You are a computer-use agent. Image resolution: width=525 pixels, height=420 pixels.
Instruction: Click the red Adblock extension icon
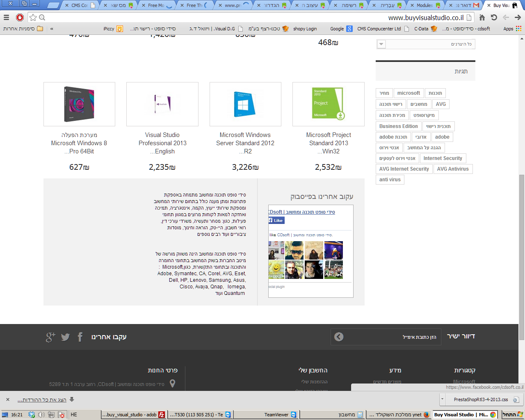click(19, 17)
